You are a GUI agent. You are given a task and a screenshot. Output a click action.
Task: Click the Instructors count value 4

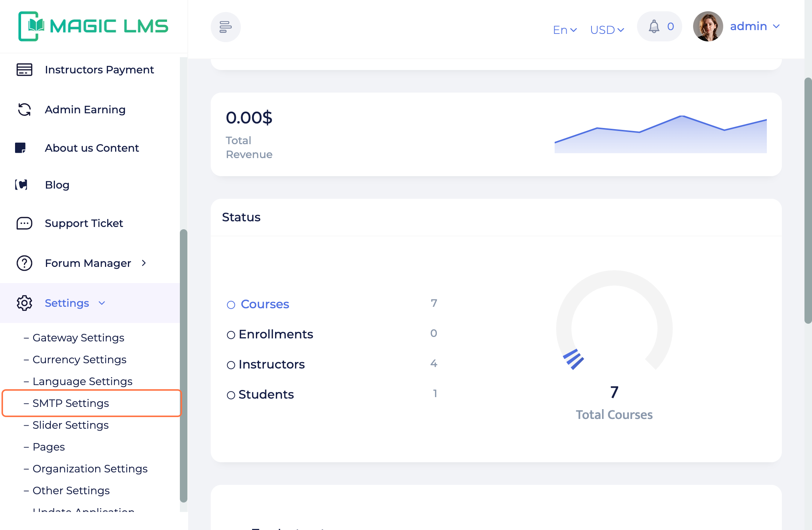(x=434, y=363)
